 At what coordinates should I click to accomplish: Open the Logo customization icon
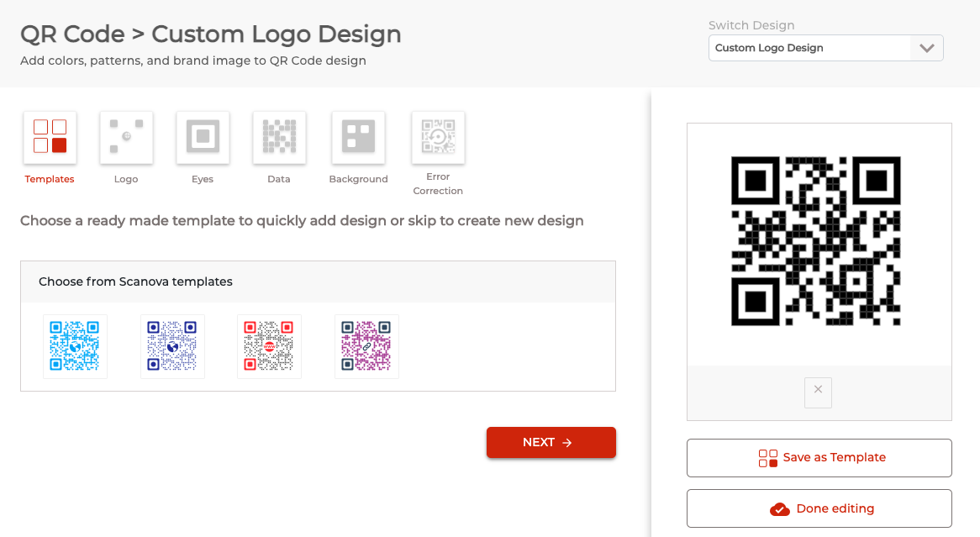pyautogui.click(x=126, y=137)
